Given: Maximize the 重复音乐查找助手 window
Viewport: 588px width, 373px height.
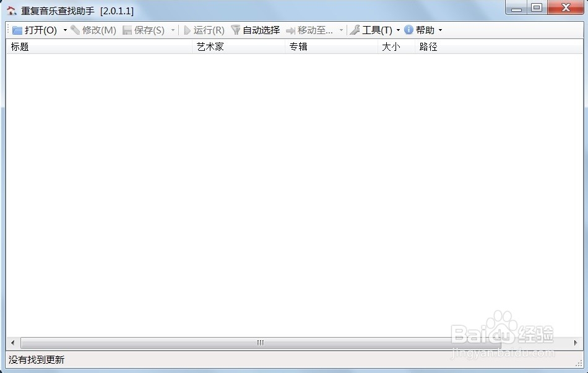Looking at the screenshot, I should [537, 7].
